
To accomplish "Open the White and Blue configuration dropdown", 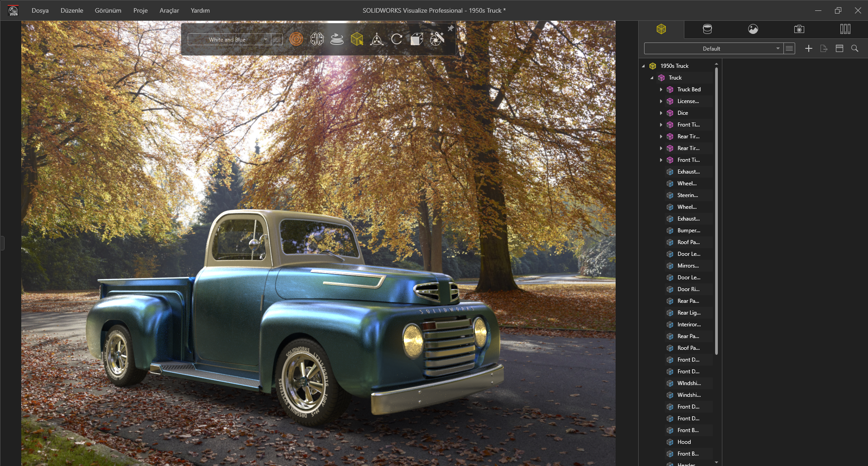I will (x=266, y=40).
